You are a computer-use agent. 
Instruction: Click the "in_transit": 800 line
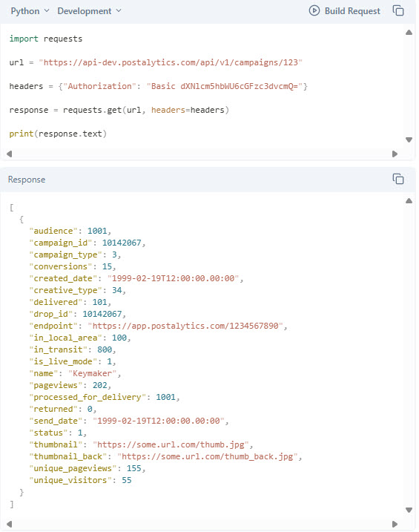click(73, 349)
